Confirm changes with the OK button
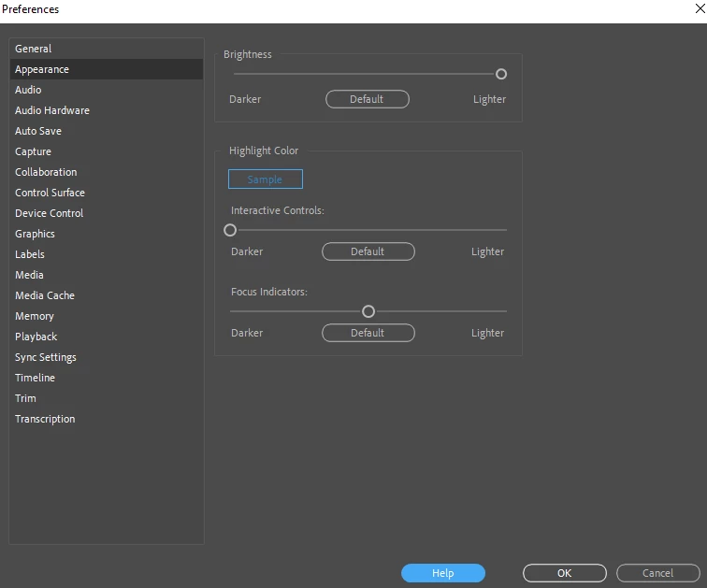707x588 pixels. pyautogui.click(x=565, y=573)
